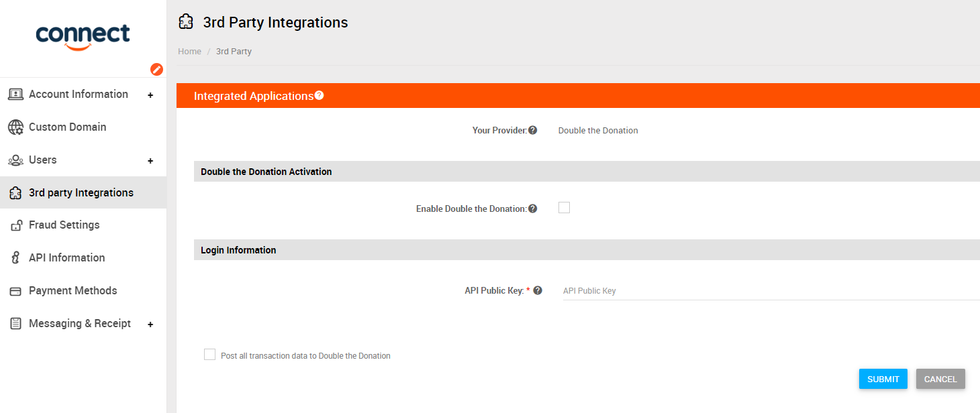The height and width of the screenshot is (413, 980).
Task: Select 3rd party Integrations menu item
Action: [81, 193]
